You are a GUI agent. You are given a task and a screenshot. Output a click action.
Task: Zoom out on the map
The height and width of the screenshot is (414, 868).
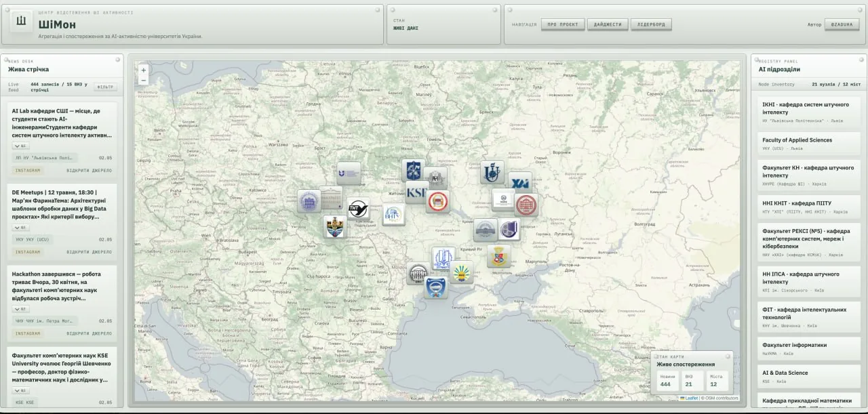pyautogui.click(x=143, y=80)
